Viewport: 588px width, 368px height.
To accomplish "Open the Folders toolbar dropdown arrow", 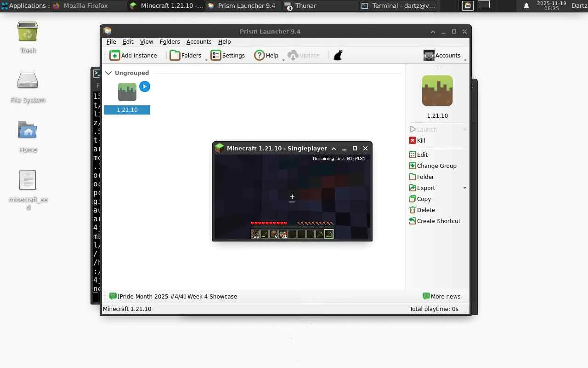I will [206, 60].
